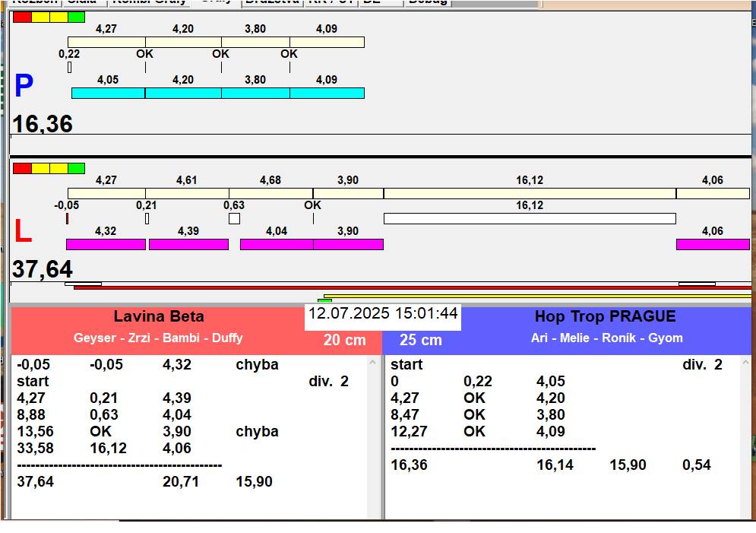Click the green start light in lane L

click(76, 168)
